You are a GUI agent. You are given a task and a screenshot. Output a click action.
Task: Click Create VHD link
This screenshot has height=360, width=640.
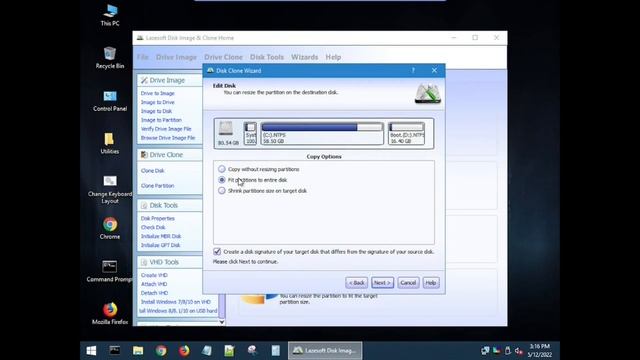point(154,275)
